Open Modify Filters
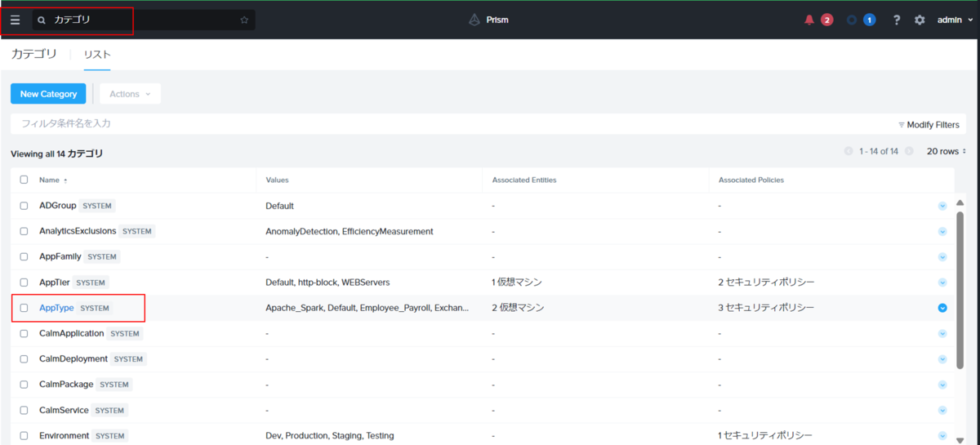Image resolution: width=980 pixels, height=445 pixels. pyautogui.click(x=929, y=125)
